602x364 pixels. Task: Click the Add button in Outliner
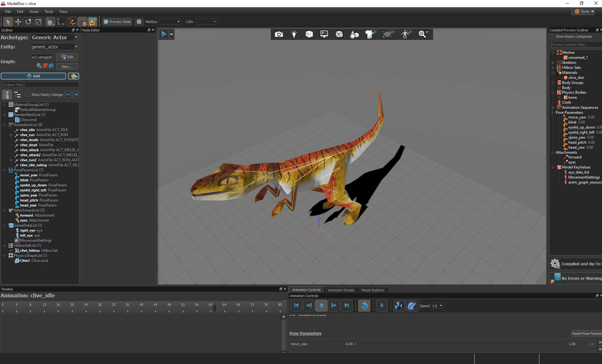33,76
